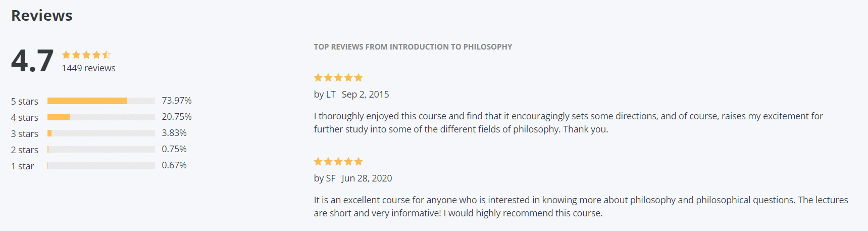Click the 4.7 overall star rating icons

point(86,55)
